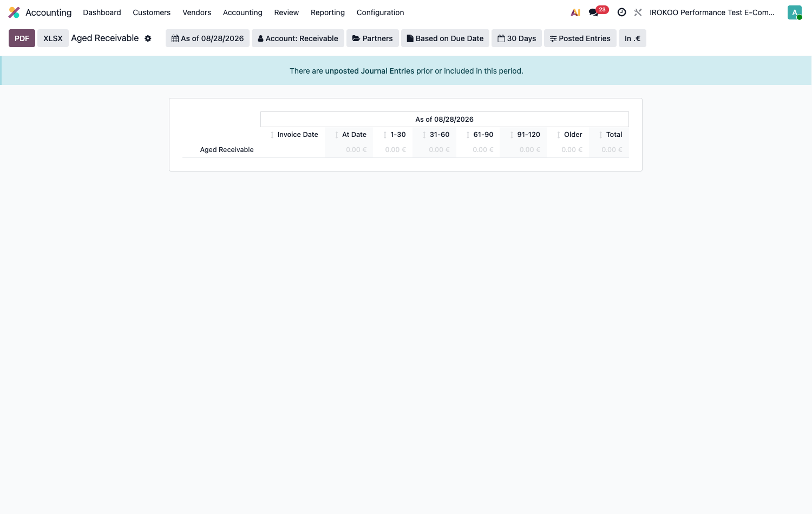The image size is (812, 514).
Task: Open the user avatar menu
Action: click(x=794, y=12)
